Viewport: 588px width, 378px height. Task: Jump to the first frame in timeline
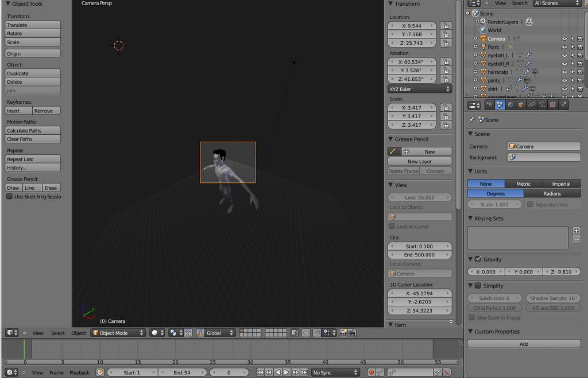pos(260,372)
